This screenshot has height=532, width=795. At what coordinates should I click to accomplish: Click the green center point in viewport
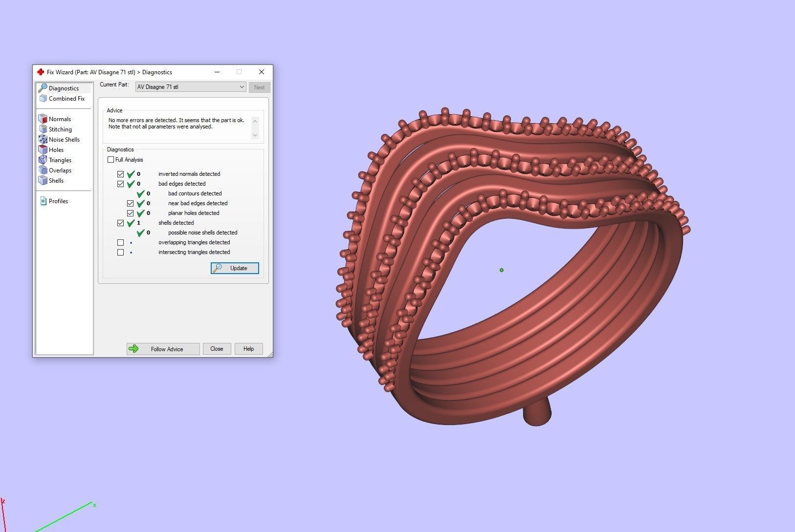pos(501,270)
